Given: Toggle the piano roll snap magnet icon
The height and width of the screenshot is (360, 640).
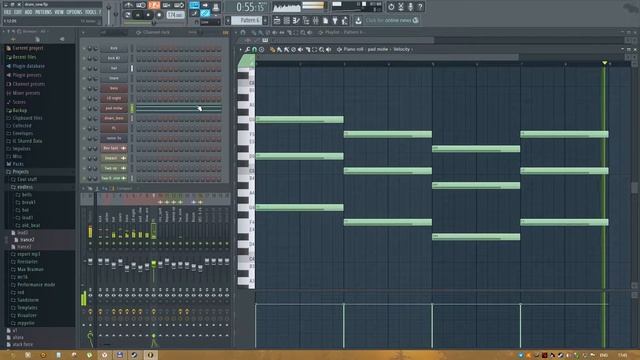Looking at the screenshot, I should pos(254,49).
